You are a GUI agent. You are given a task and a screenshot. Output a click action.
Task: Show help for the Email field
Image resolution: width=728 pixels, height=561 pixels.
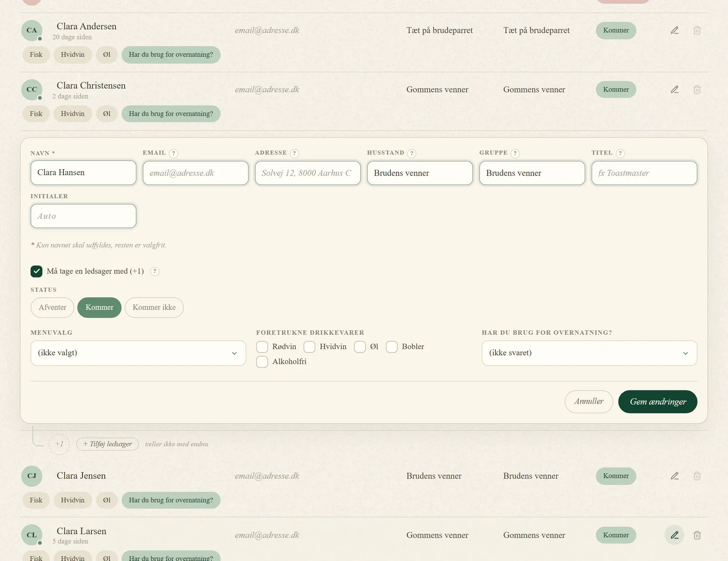173,153
